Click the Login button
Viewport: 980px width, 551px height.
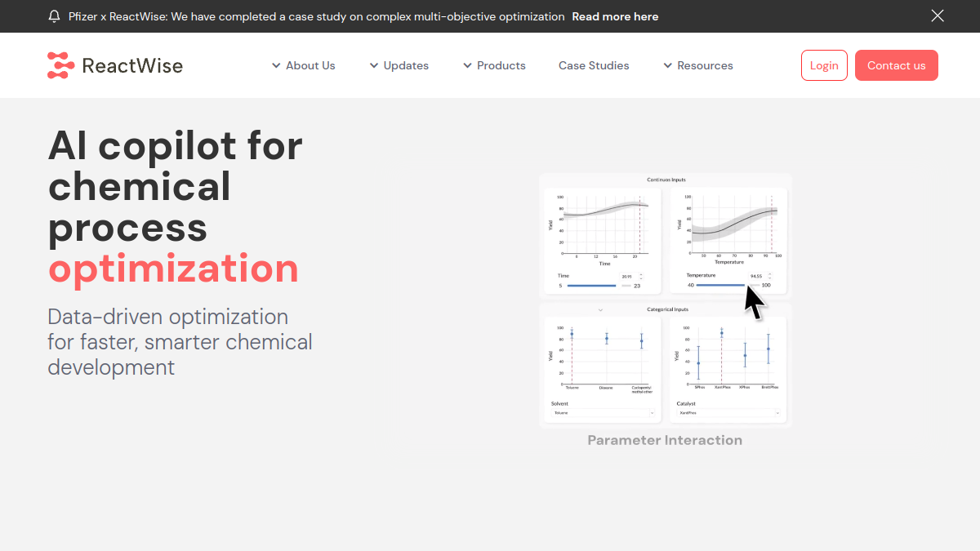[x=824, y=65]
